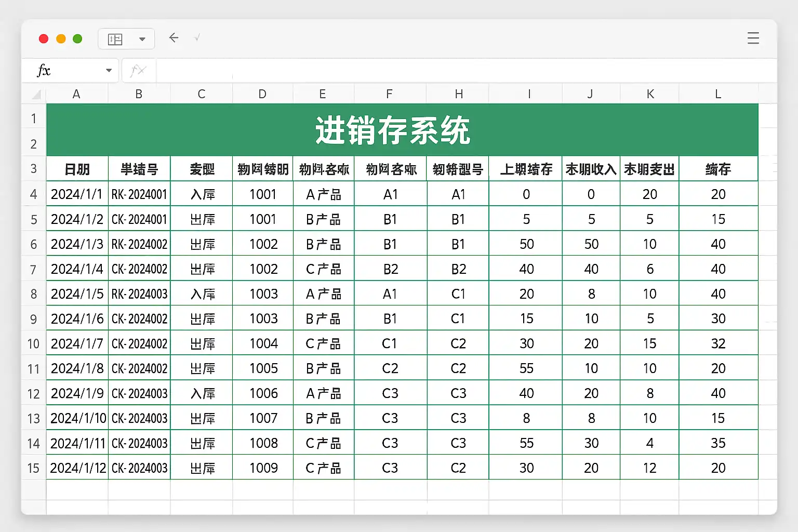Click the 上期结存 header cell
This screenshot has height=532, width=798.
525,169
